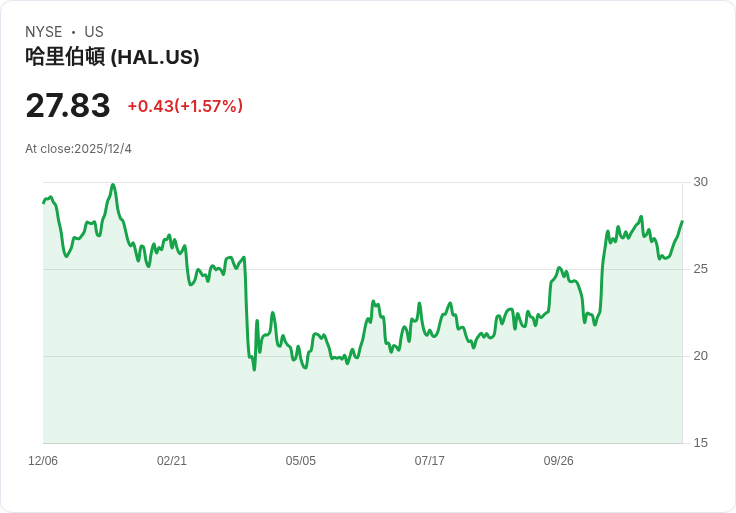Click the 05/05 date axis label
The image size is (736, 513).
[x=301, y=461]
